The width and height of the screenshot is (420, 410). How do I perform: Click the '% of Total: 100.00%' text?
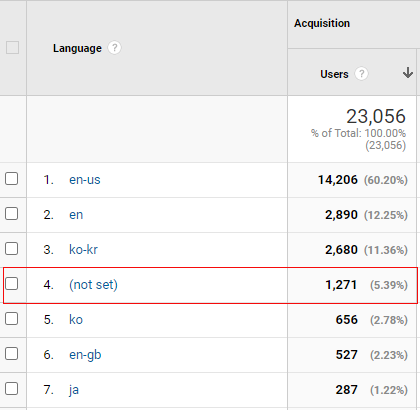pyautogui.click(x=358, y=133)
